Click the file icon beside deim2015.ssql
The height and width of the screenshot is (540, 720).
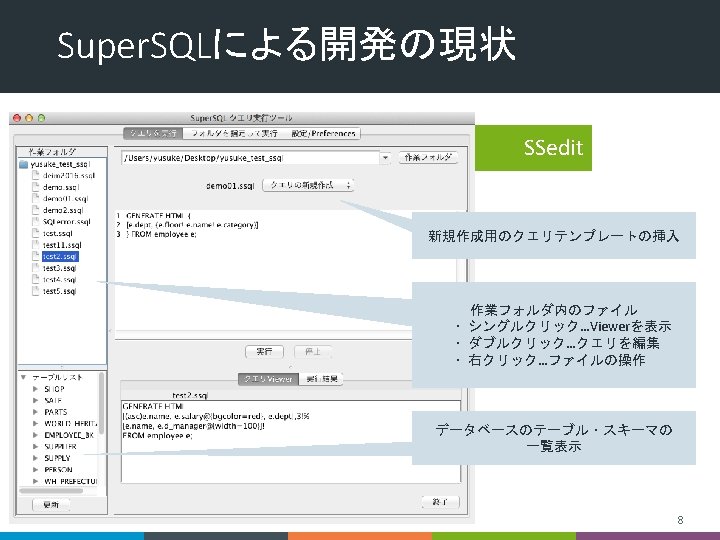click(x=35, y=175)
